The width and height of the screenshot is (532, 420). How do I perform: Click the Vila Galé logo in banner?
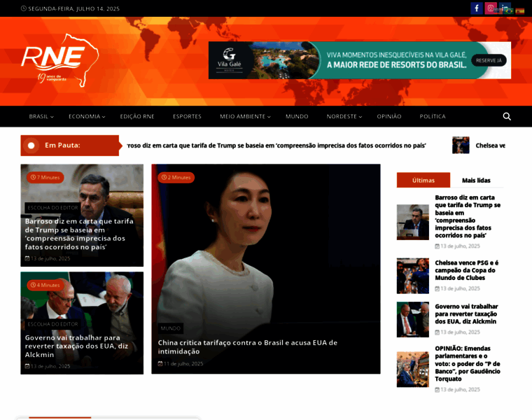tap(230, 60)
